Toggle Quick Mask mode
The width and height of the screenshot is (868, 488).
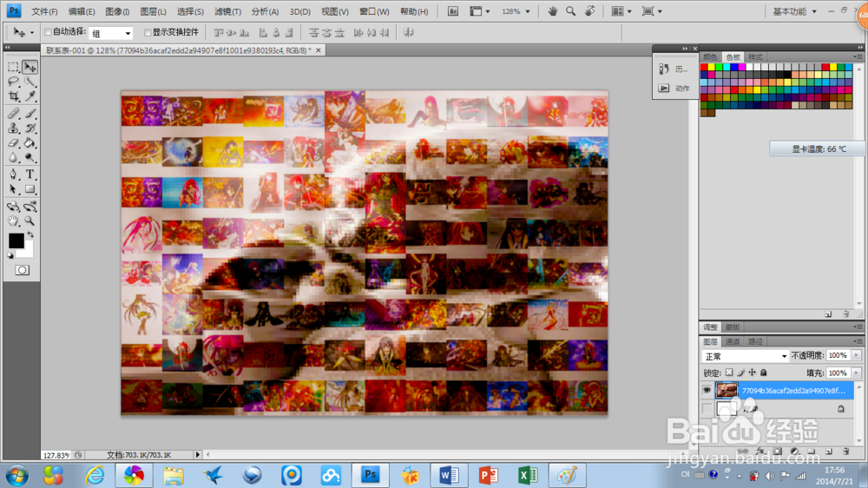pyautogui.click(x=23, y=270)
